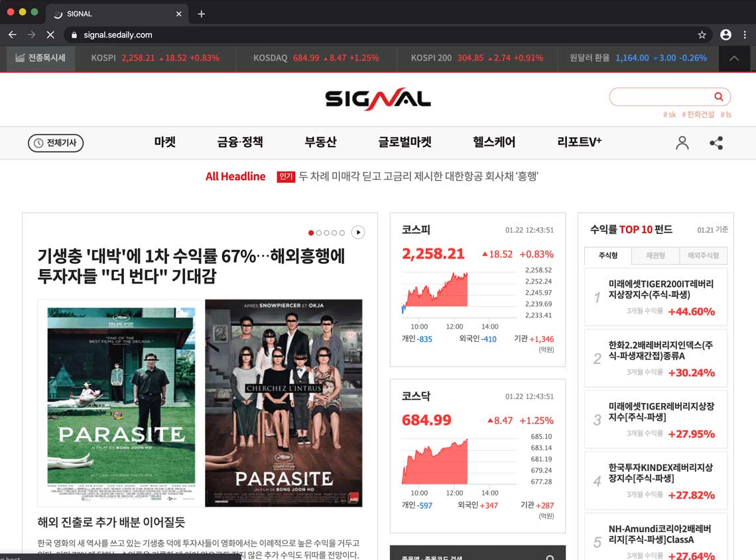The width and height of the screenshot is (756, 560).
Task: Open the 금융·정책 menu
Action: tap(239, 142)
